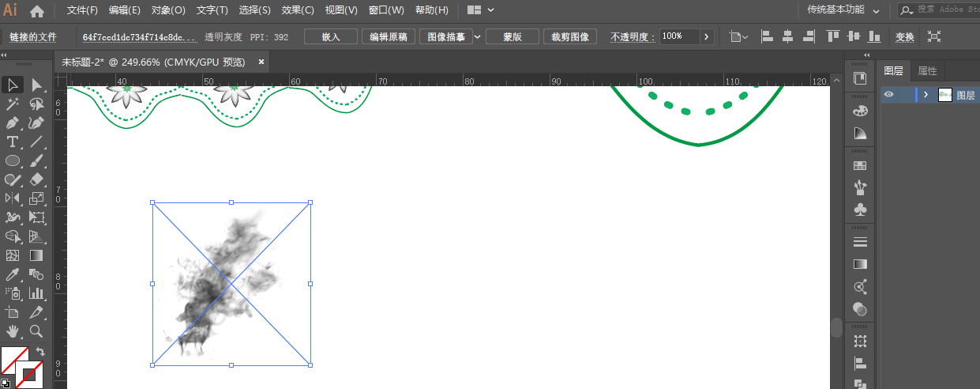The height and width of the screenshot is (389, 980).
Task: Select the Eyedropper tool
Action: click(x=13, y=274)
